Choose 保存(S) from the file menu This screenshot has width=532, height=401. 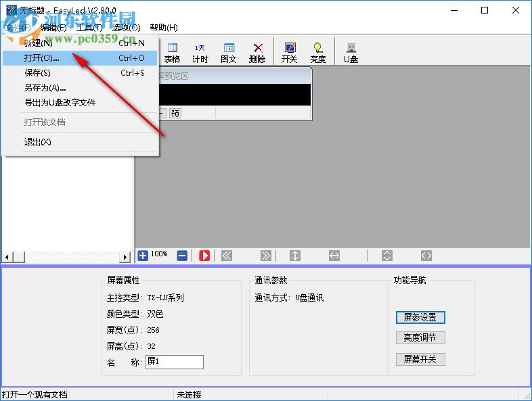point(80,73)
